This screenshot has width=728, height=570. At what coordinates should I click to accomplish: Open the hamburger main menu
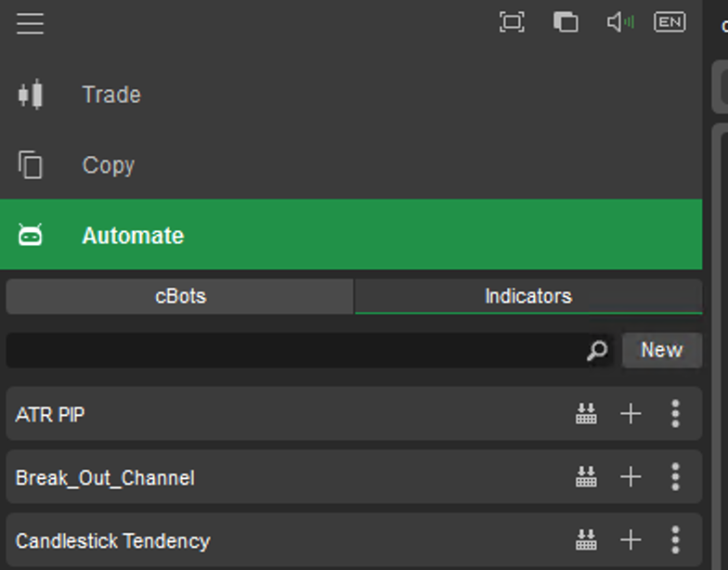(30, 23)
